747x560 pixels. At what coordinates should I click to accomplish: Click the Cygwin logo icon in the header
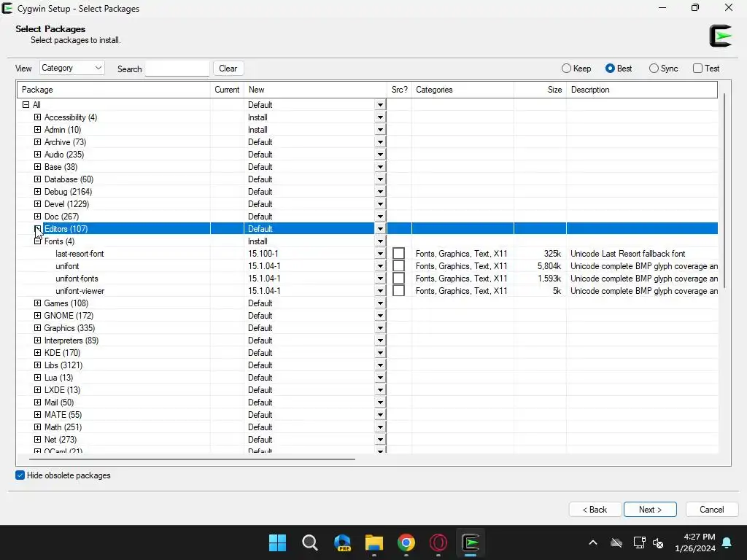(x=720, y=36)
